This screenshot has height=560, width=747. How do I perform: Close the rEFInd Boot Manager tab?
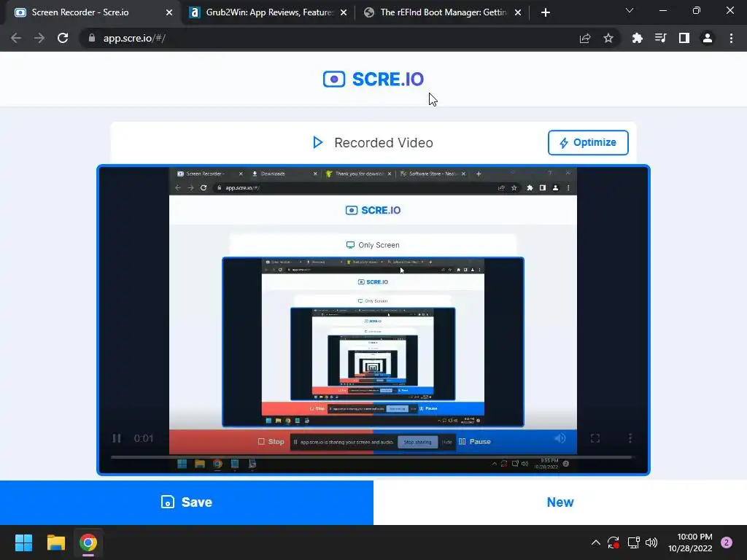518,13
